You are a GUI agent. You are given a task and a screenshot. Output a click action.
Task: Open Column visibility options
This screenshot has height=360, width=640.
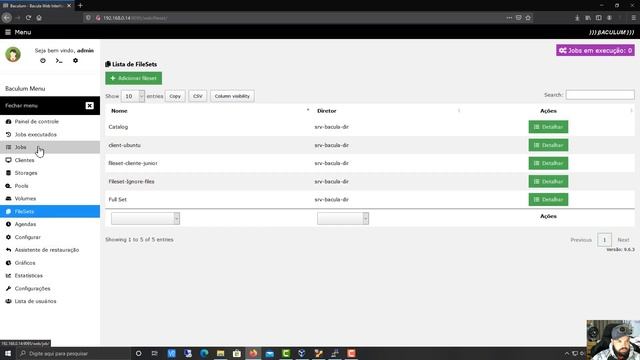pos(232,96)
